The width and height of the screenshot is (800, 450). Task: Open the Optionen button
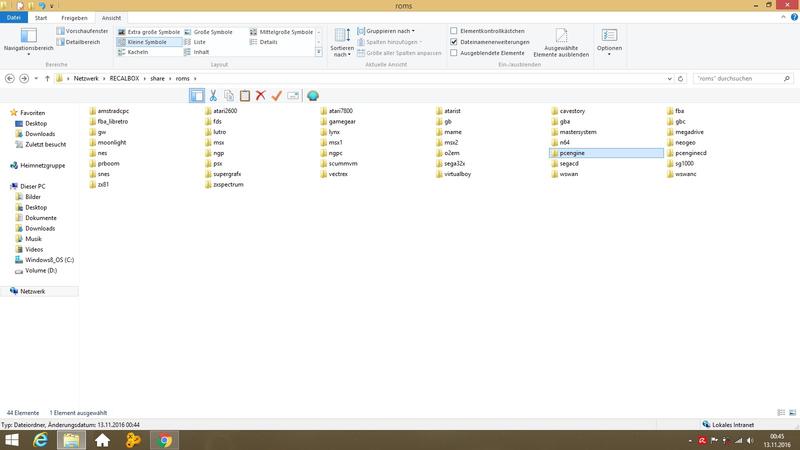[x=609, y=42]
